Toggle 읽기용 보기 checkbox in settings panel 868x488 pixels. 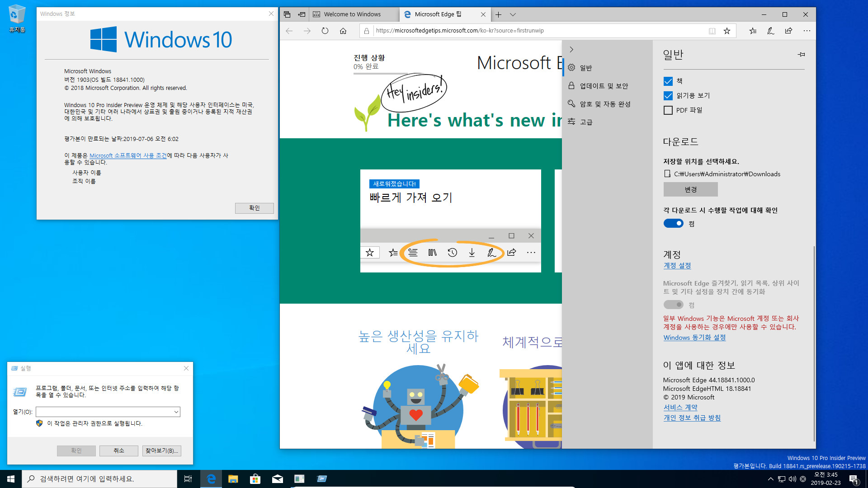[x=668, y=95]
